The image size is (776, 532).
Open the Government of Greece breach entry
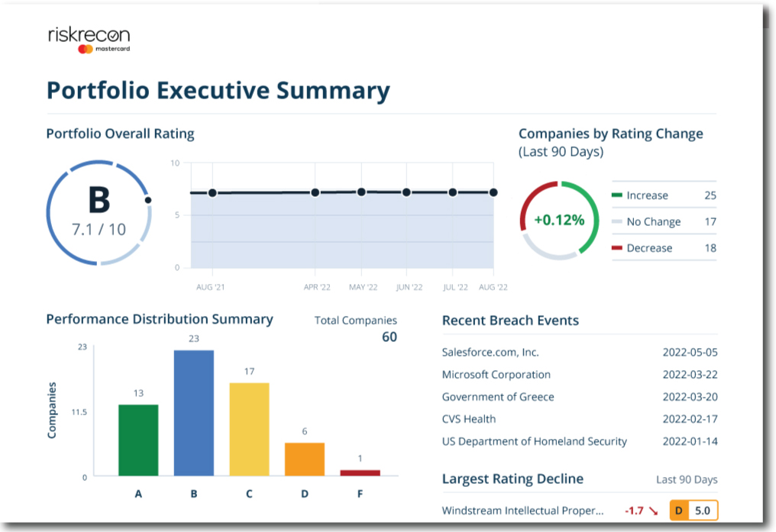[497, 397]
